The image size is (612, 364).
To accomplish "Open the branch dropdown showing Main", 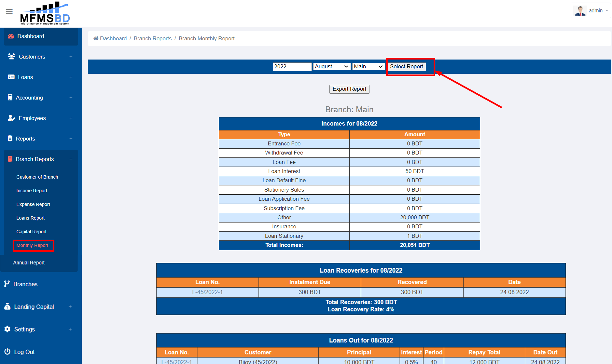I will (x=369, y=66).
